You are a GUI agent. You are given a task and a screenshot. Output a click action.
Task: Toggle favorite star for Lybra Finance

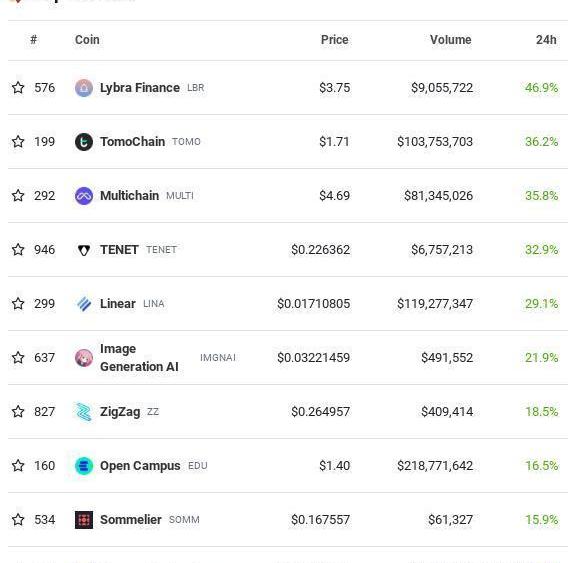(18, 87)
